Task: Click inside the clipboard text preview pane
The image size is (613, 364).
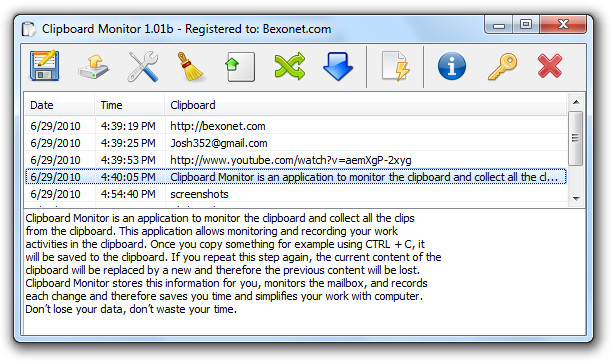Action: point(304,272)
